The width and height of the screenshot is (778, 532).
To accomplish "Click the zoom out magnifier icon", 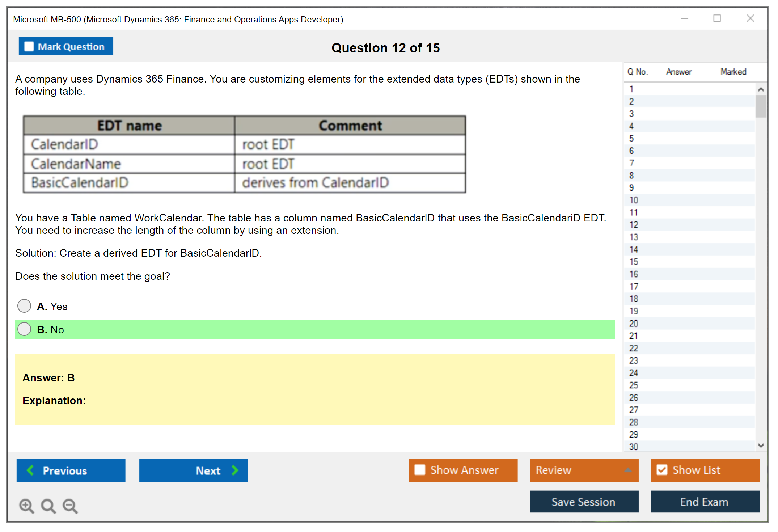I will [x=70, y=506].
